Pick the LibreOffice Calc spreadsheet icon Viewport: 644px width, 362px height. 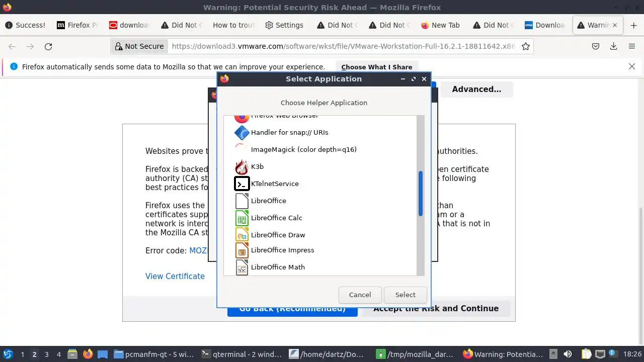[242, 218]
